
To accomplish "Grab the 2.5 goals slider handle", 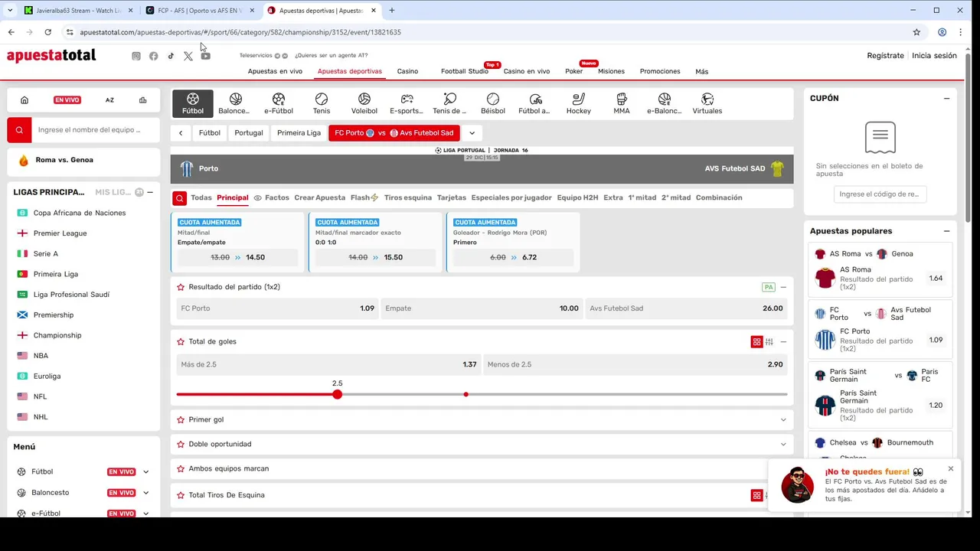I will [x=338, y=394].
